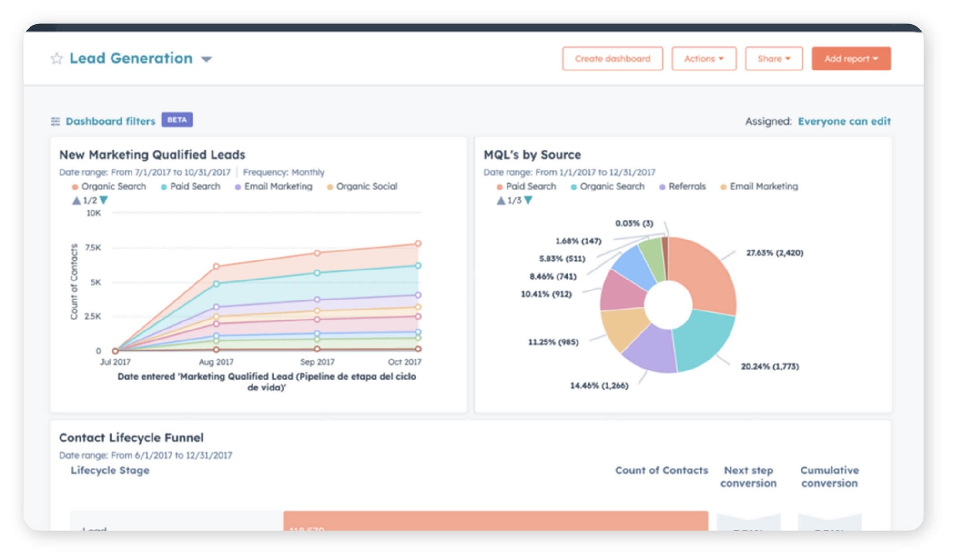
Task: Click the 5.83% (511) pie label
Action: (562, 259)
